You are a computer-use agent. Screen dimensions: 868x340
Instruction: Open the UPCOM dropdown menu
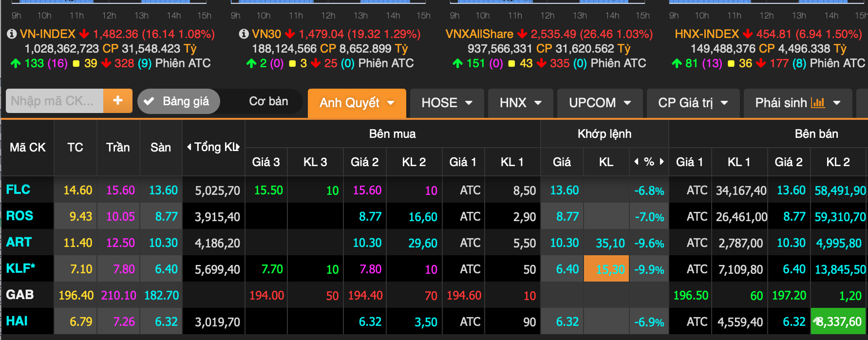[x=600, y=103]
